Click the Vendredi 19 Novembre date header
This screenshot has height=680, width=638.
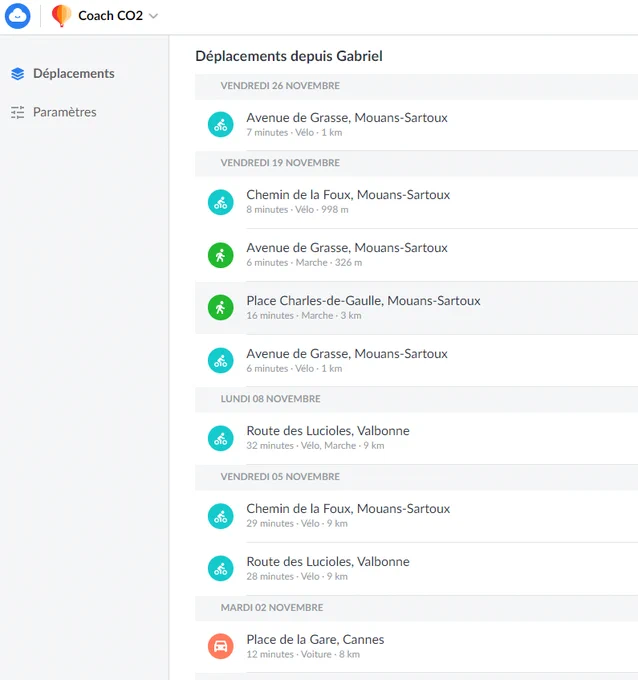(416, 163)
